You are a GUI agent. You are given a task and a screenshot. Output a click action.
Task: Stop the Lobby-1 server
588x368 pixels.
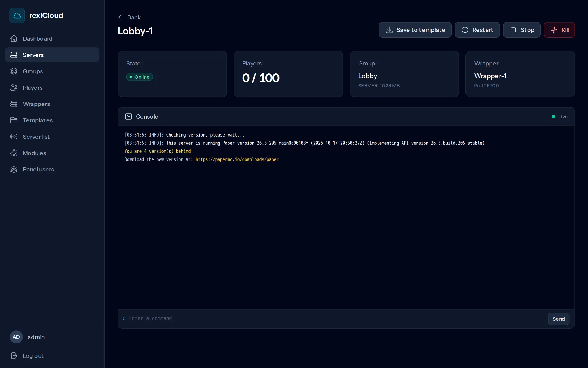522,30
